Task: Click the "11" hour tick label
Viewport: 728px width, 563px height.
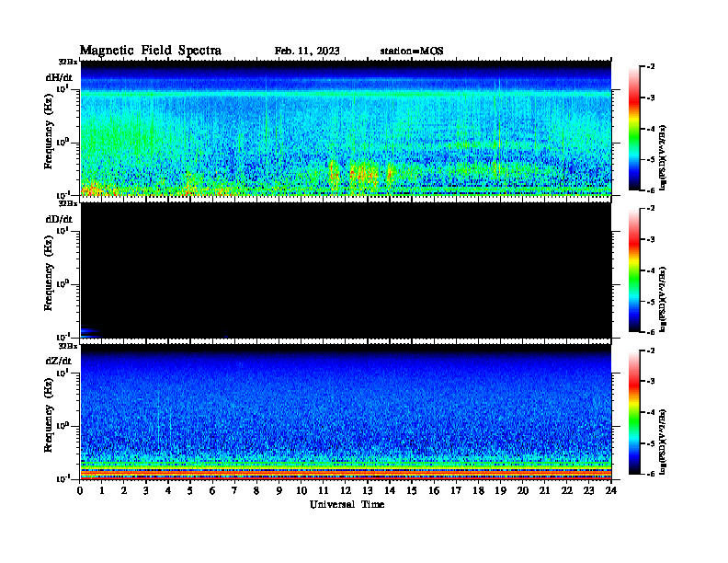Action: [x=324, y=490]
